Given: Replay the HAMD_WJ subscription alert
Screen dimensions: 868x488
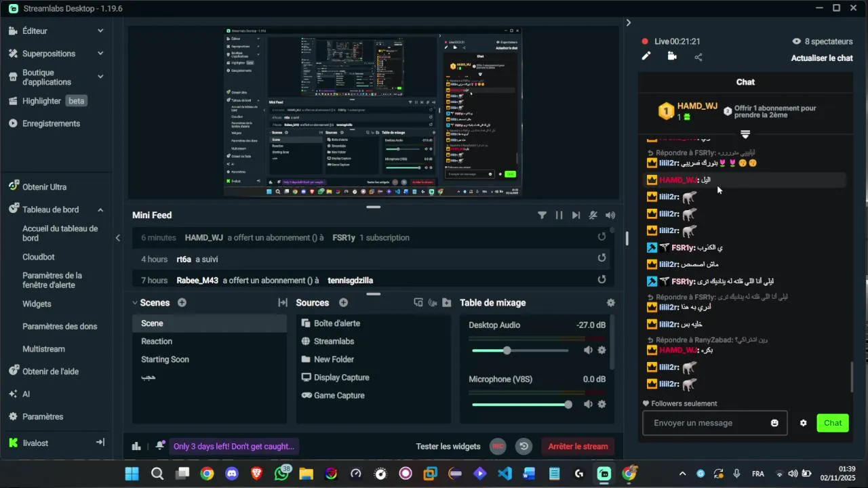Looking at the screenshot, I should point(601,237).
